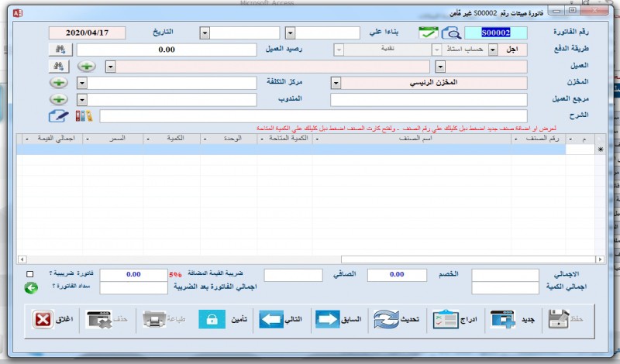Add new representative with green plus

(59, 99)
